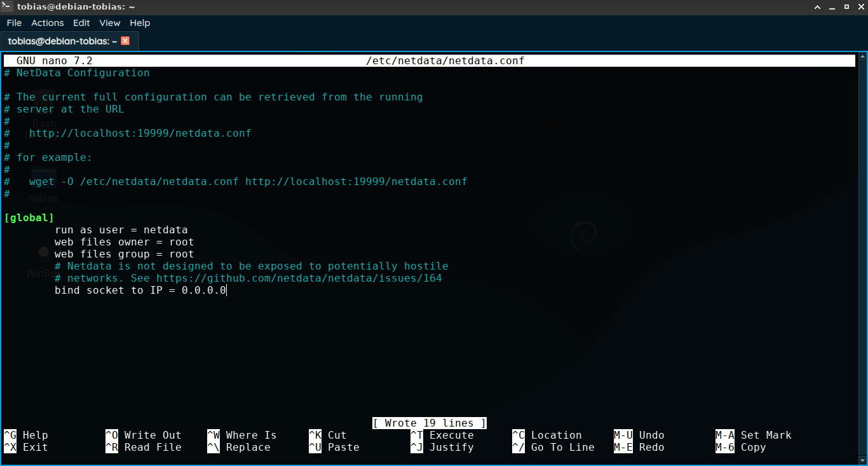Place cursor on the 'run as user = netdata' line

(x=121, y=230)
